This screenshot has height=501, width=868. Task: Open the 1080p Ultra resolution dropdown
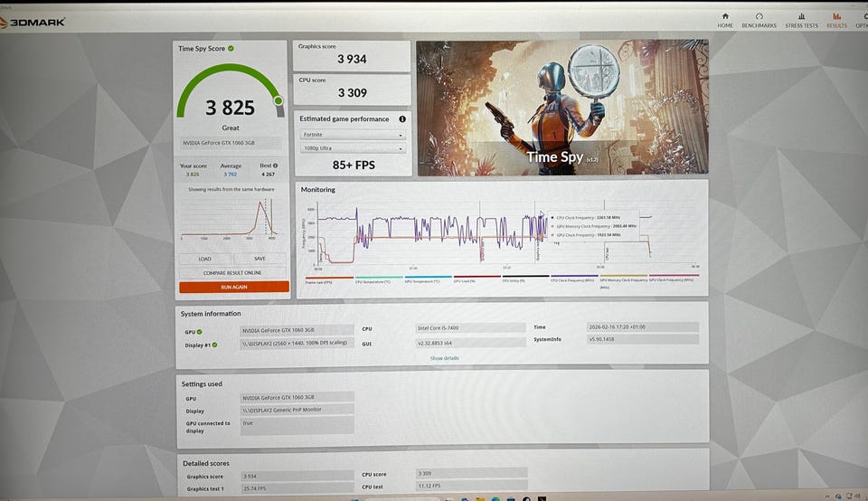pos(353,148)
